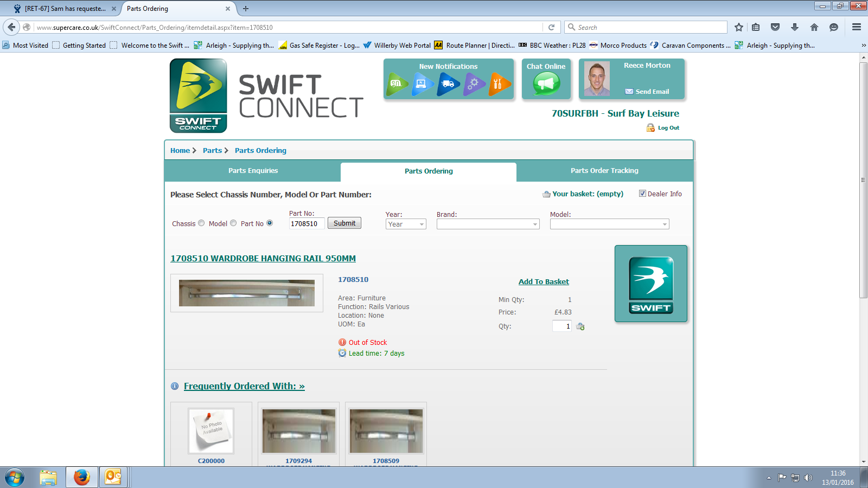
Task: Expand the bookmarks toolbar overflow chevron
Action: coord(864,46)
